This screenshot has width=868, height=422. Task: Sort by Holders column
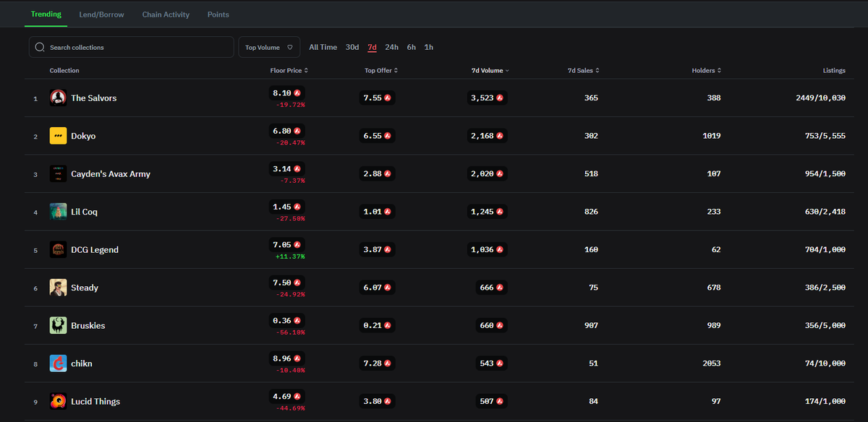tap(706, 70)
